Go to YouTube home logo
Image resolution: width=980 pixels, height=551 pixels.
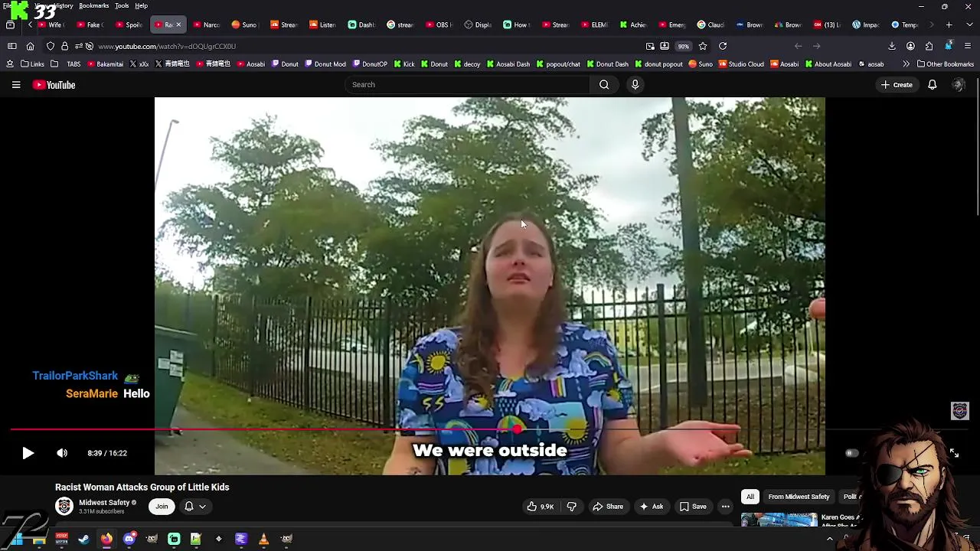click(54, 85)
